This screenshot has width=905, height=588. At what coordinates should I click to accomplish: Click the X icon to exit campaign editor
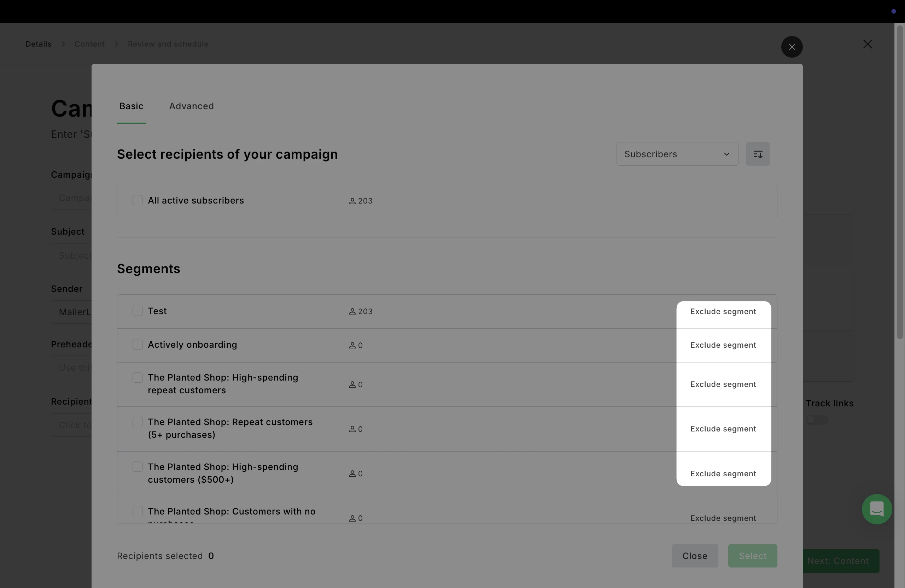click(868, 44)
